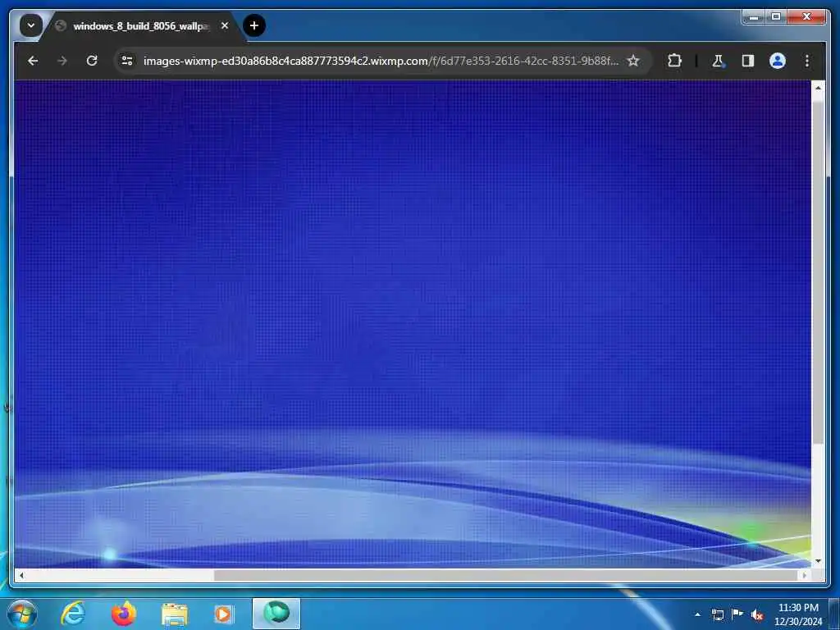Open Windows Media Player taskbar icon

tap(225, 614)
